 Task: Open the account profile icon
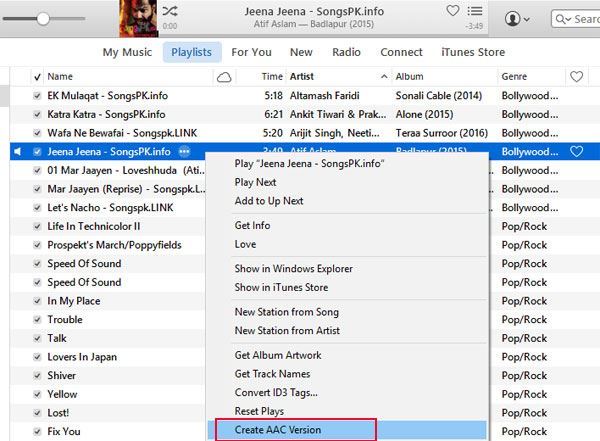click(x=512, y=18)
